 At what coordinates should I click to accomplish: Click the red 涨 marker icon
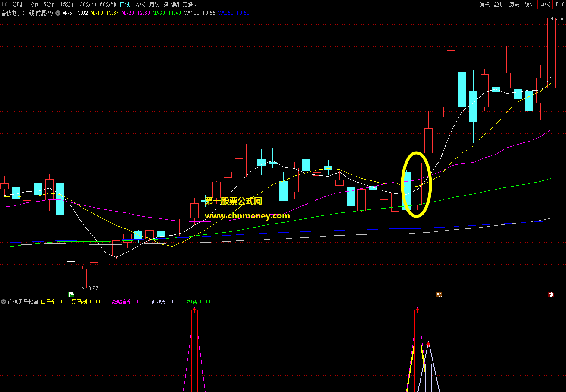point(551,294)
